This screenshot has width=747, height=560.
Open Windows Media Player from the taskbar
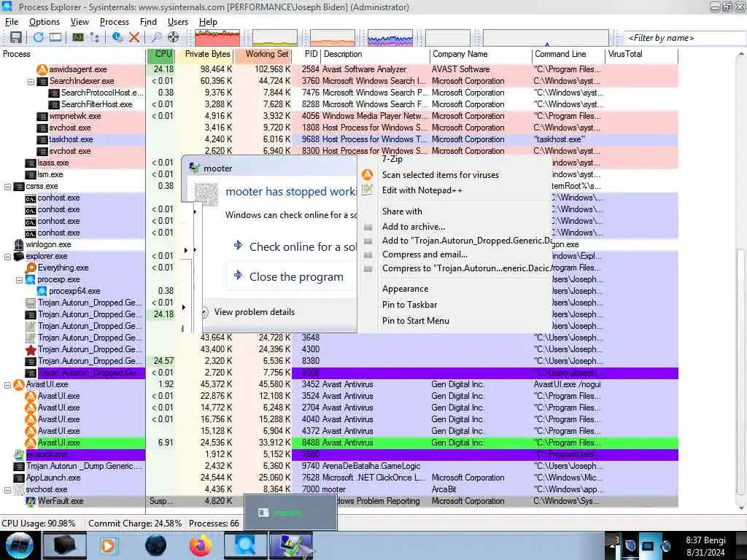[108, 545]
